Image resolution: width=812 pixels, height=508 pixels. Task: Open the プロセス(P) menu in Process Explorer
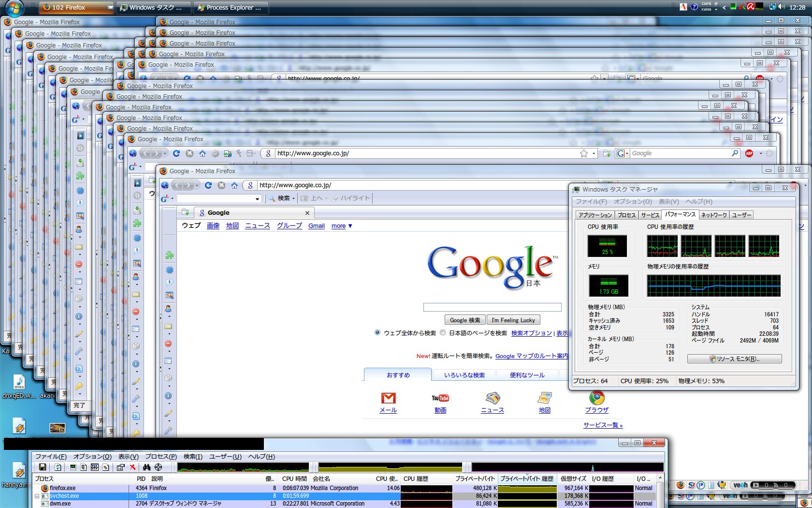pos(161,457)
